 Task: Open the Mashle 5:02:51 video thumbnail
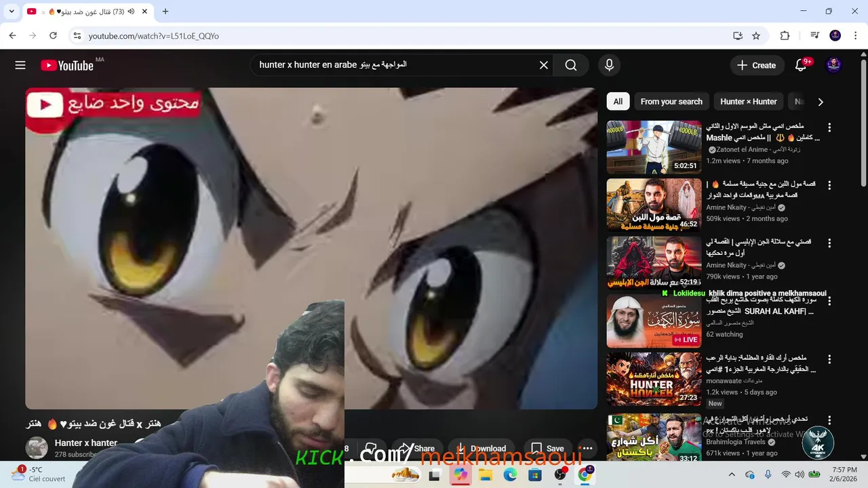click(x=654, y=147)
